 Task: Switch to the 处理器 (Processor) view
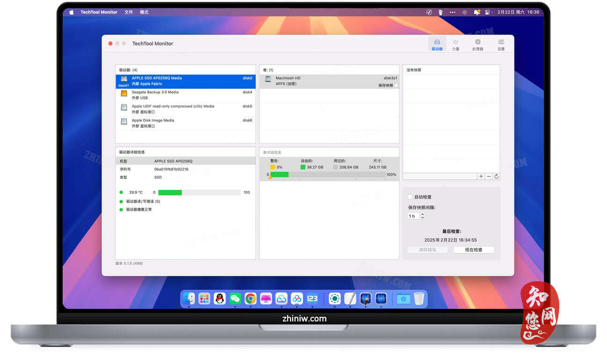coord(477,44)
